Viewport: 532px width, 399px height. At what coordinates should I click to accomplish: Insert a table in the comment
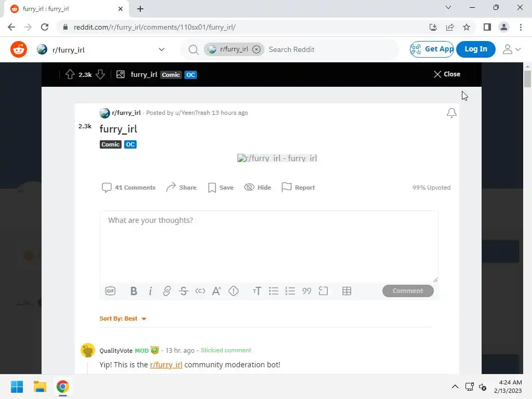point(347,291)
